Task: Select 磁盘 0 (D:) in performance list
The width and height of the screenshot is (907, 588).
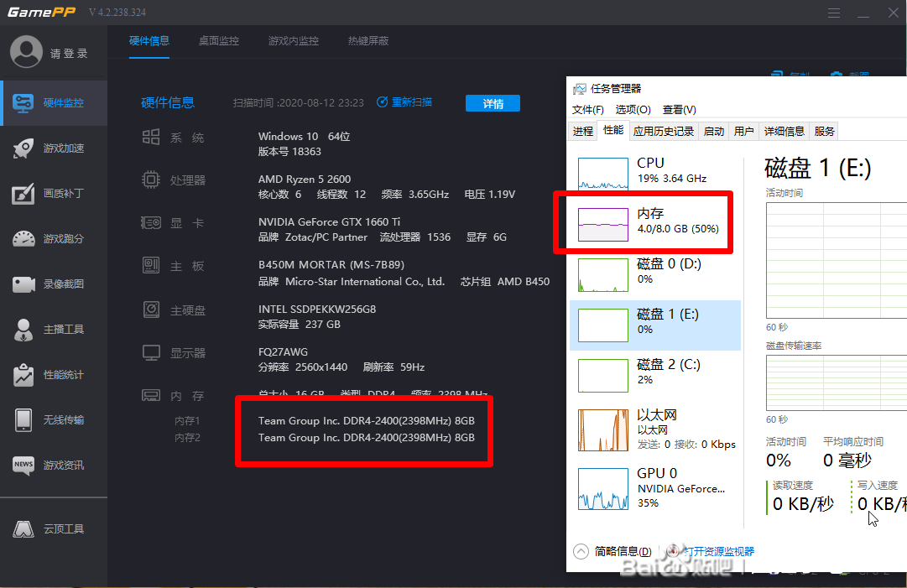Action: click(654, 274)
